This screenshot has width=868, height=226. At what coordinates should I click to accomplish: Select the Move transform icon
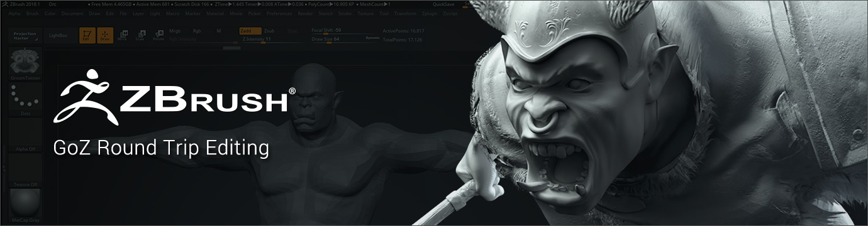(122, 35)
